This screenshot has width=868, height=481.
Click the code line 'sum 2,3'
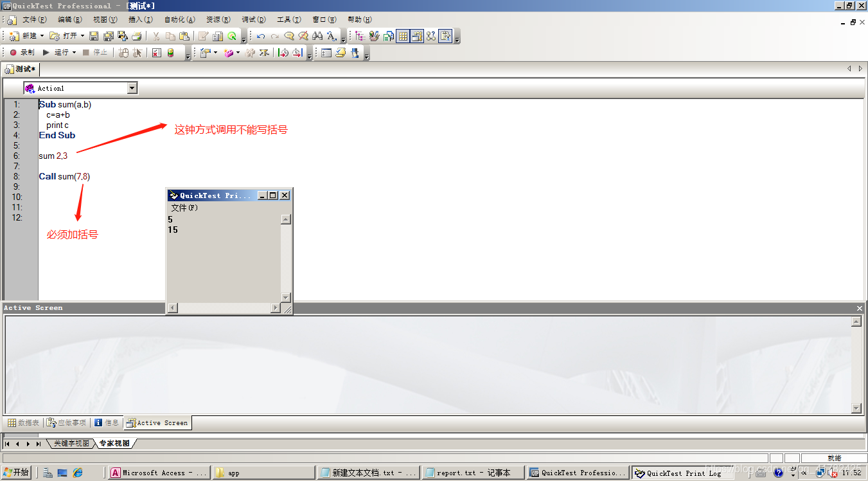[x=53, y=156]
